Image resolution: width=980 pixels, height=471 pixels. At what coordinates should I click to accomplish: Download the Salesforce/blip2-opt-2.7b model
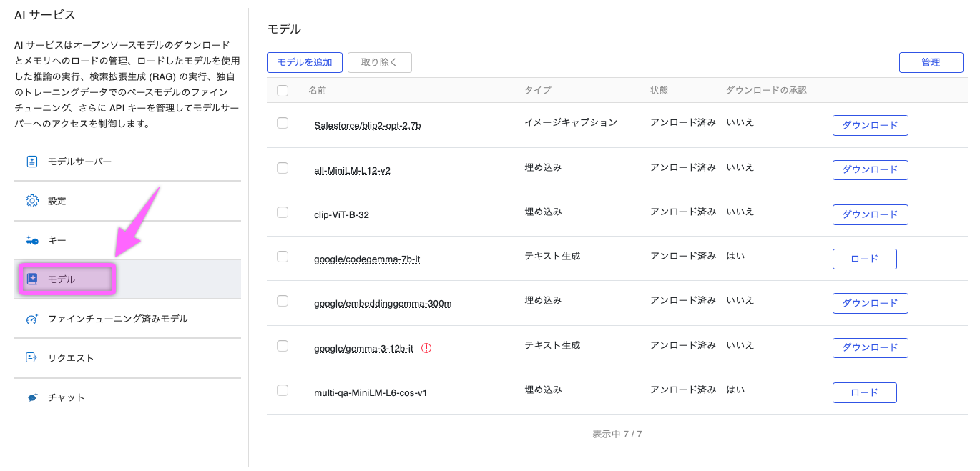[x=870, y=125]
